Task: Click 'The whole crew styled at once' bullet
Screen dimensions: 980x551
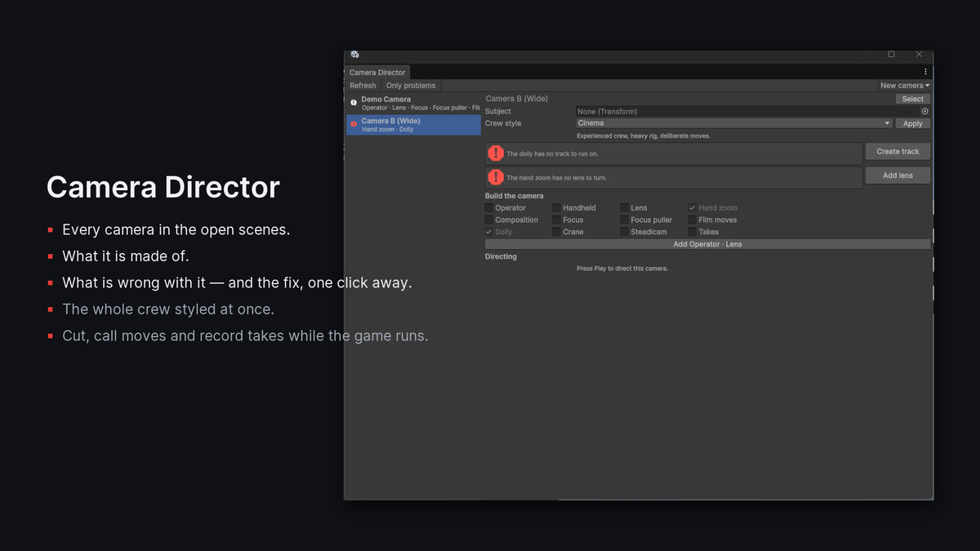Action: [x=168, y=309]
